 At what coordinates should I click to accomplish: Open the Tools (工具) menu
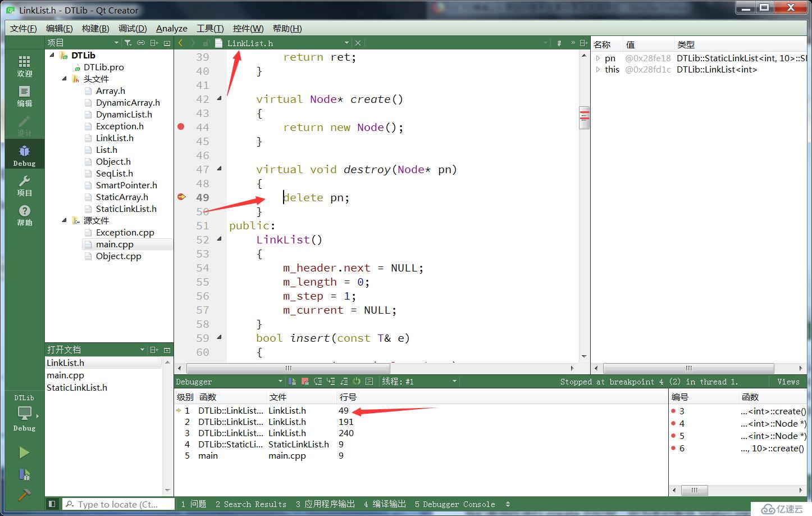(210, 29)
